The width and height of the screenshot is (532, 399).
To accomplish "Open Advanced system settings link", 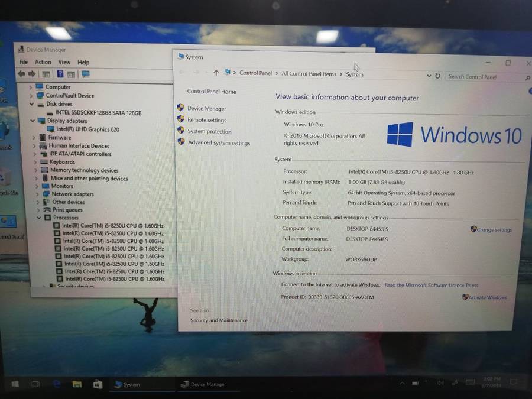I will tap(219, 143).
